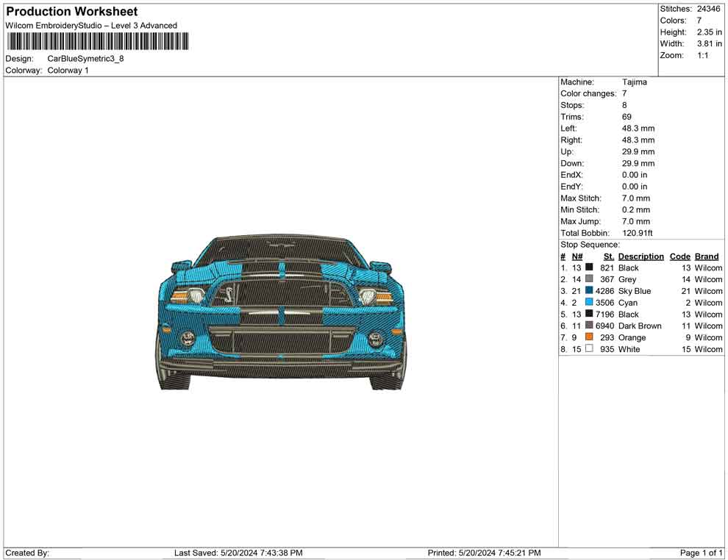
Task: Click the Colorway 1 label
Action: (x=68, y=70)
